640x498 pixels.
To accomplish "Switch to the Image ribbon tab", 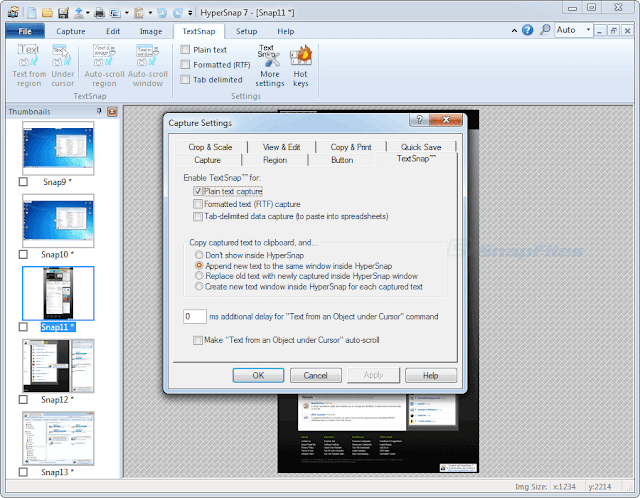I will point(151,31).
